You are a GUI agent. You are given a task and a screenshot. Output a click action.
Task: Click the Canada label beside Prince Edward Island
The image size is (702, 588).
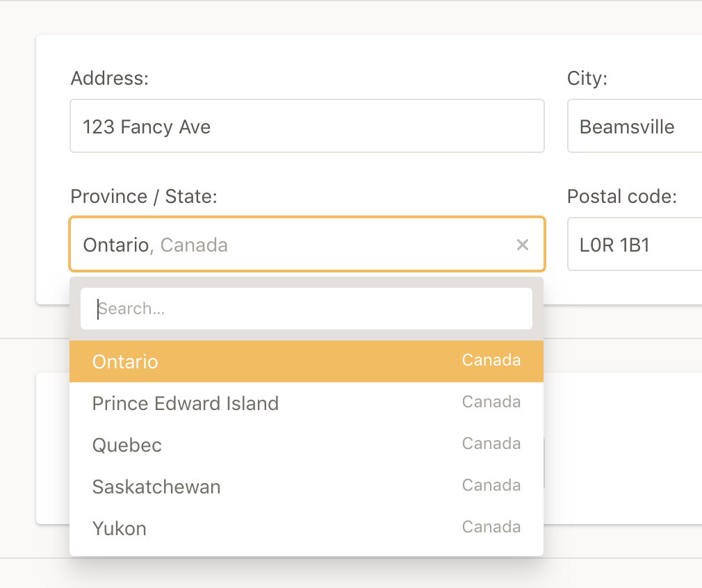click(491, 402)
